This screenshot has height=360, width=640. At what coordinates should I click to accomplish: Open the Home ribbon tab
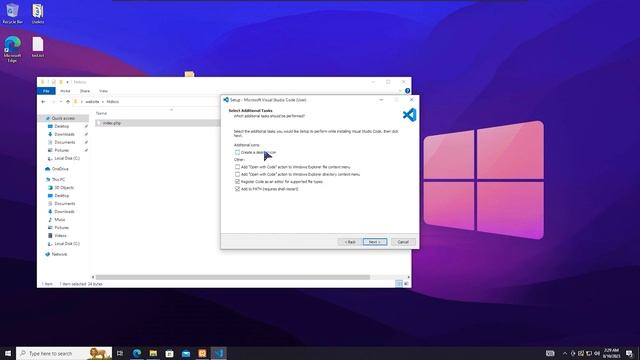[x=65, y=91]
